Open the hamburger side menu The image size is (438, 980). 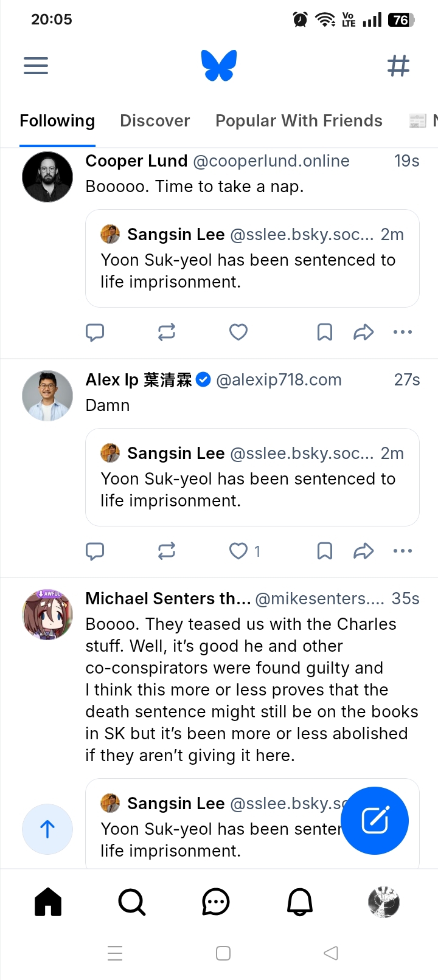point(36,65)
